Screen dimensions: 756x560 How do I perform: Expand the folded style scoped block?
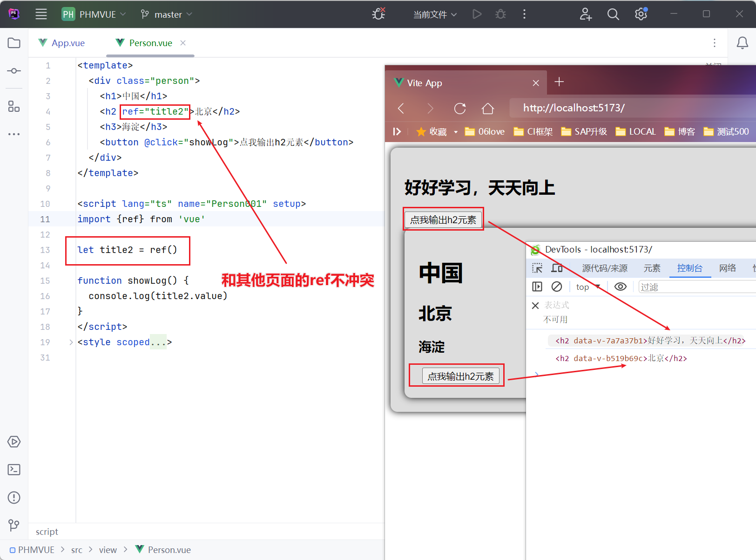71,342
